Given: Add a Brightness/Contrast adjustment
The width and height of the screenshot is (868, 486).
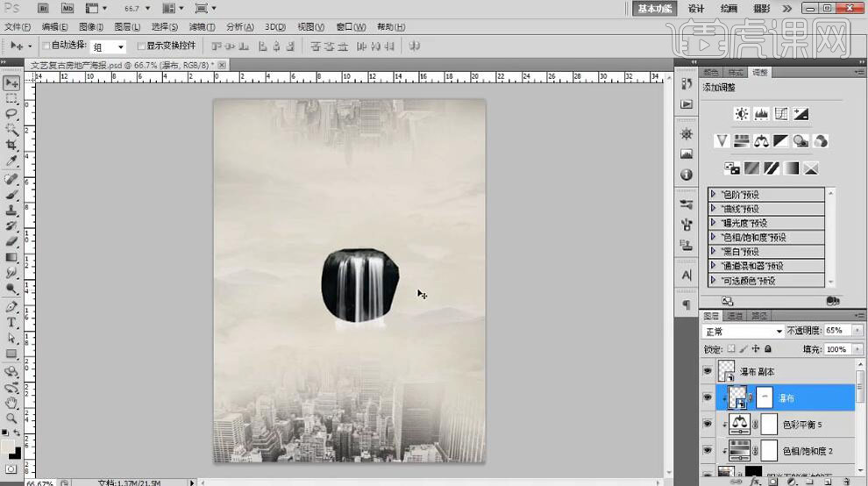Looking at the screenshot, I should point(741,114).
